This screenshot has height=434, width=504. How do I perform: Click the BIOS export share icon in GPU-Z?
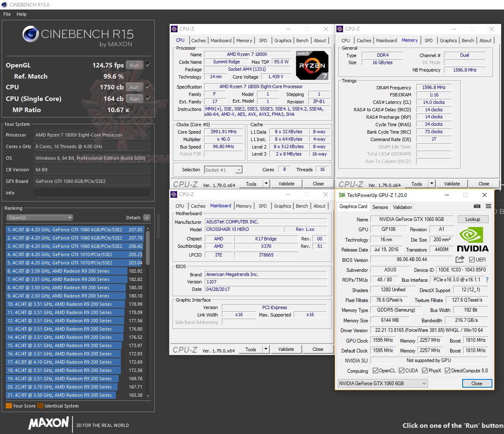coord(460,259)
